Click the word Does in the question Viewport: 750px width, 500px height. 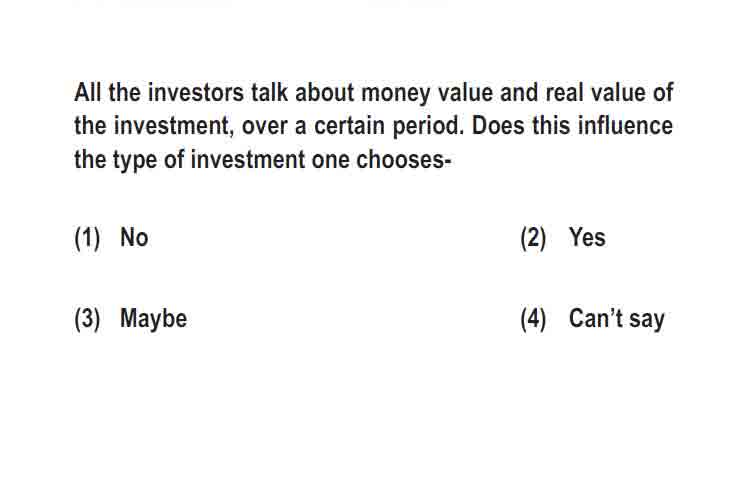(x=498, y=126)
